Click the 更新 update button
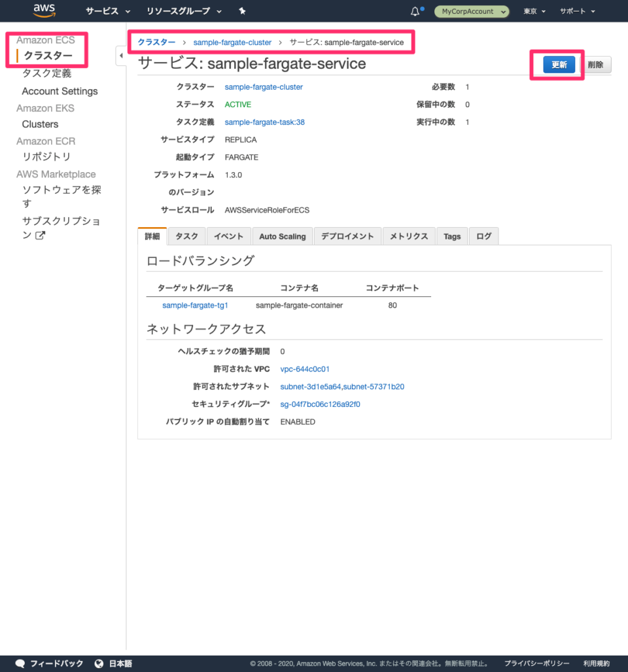628x672 pixels. [x=559, y=63]
